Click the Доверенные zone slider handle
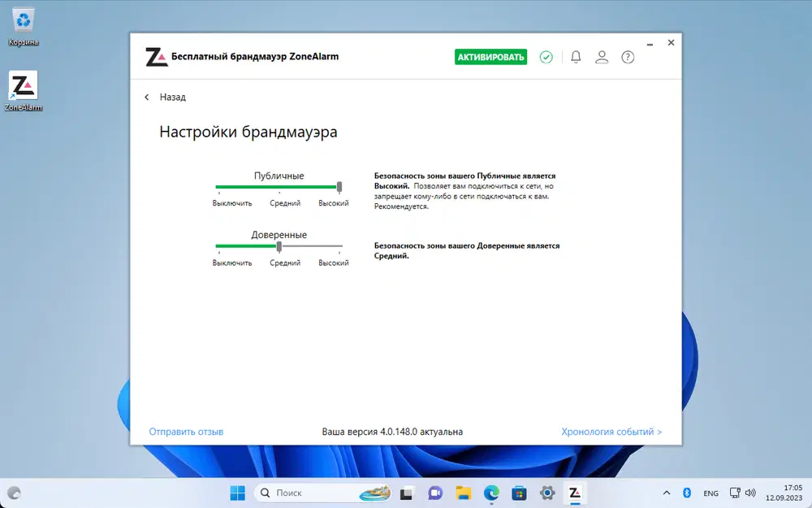812x508 pixels. (x=279, y=246)
